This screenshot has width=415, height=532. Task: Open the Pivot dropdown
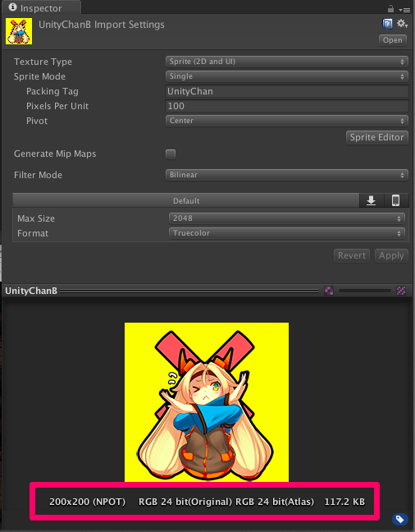point(287,121)
